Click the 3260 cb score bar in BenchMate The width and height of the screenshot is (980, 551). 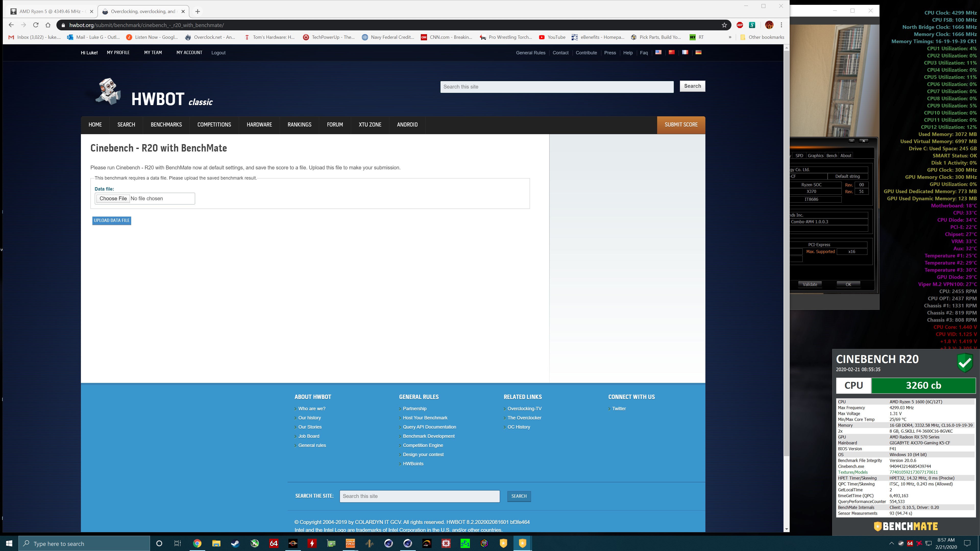pos(923,386)
